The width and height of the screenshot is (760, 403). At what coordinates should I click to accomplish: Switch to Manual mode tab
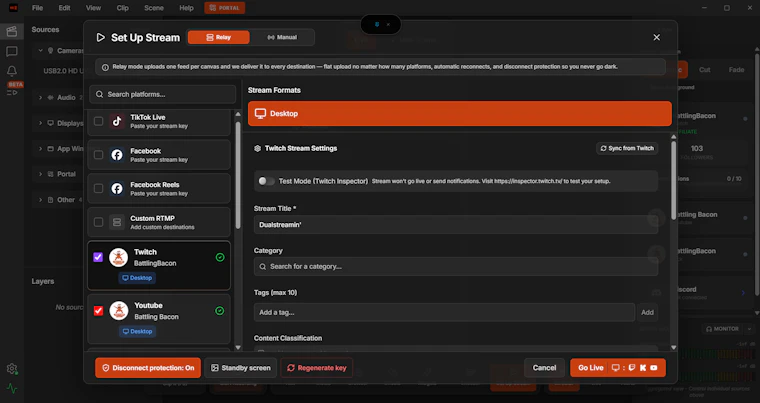point(282,37)
